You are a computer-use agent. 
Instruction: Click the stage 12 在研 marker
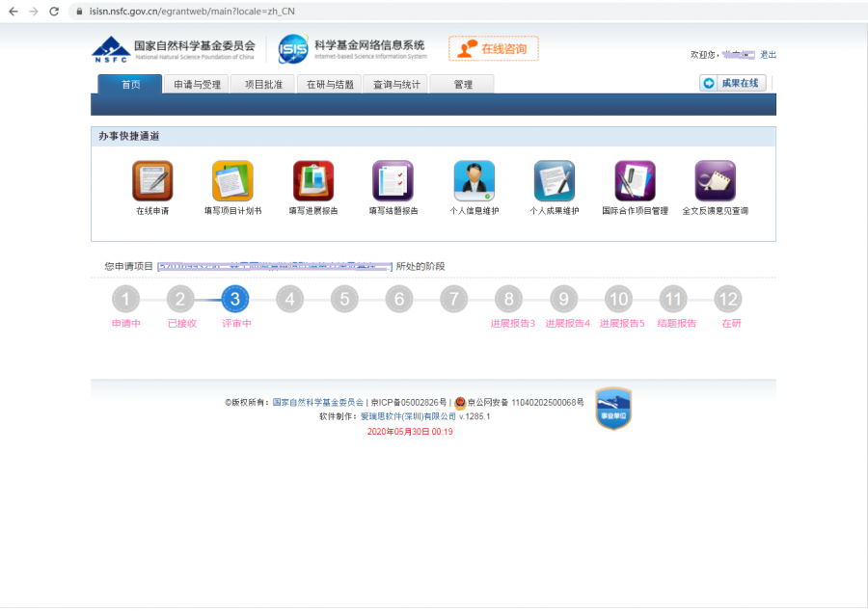coord(729,300)
